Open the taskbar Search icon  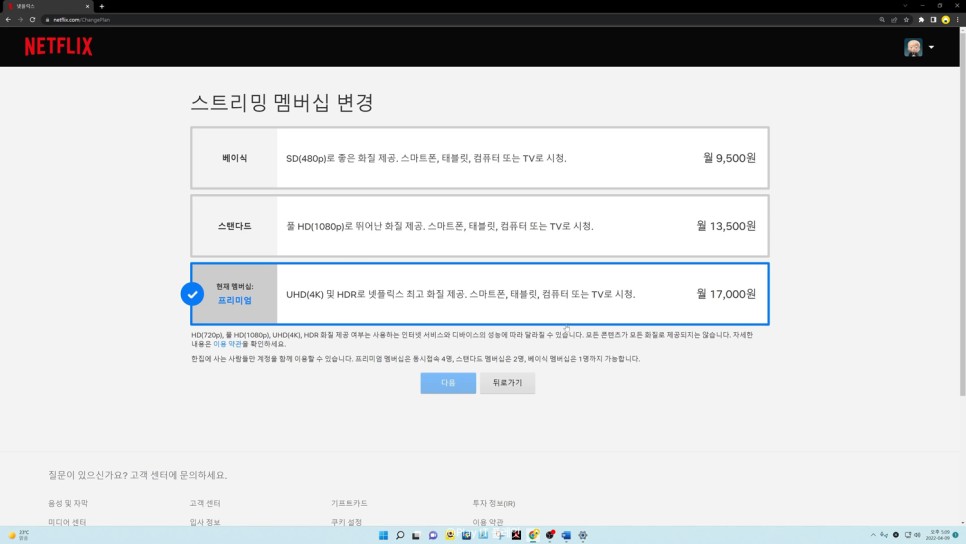pyautogui.click(x=400, y=535)
